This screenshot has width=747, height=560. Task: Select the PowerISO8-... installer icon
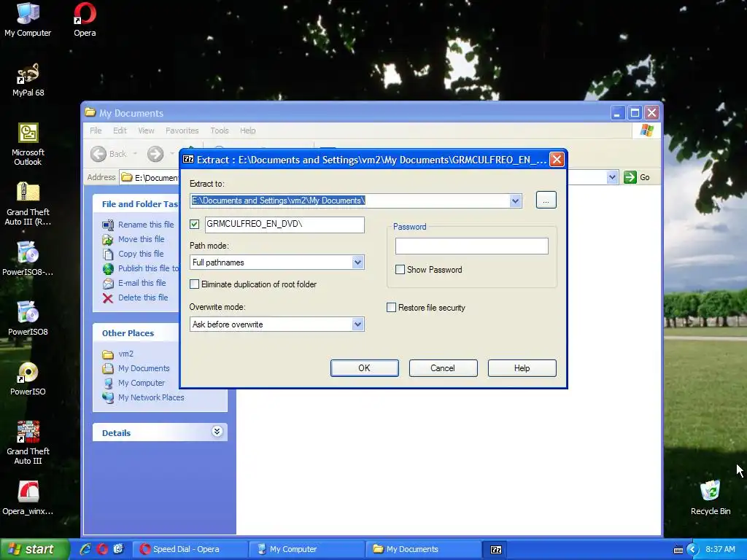28,259
